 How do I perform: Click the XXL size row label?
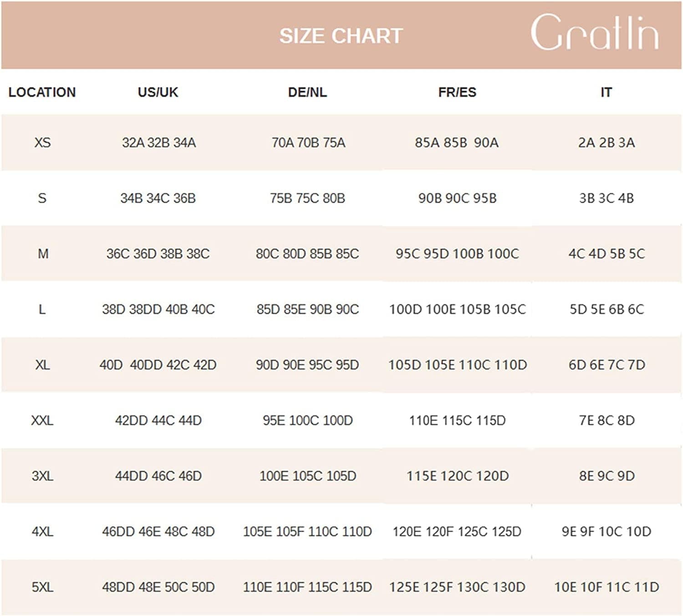coord(42,420)
